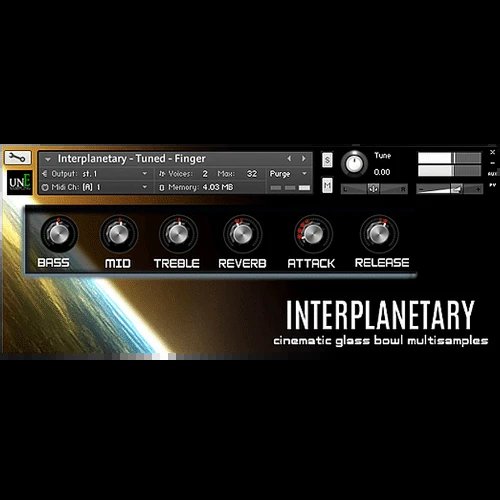Click the Tune knob
The width and height of the screenshot is (500, 500).
click(x=354, y=163)
